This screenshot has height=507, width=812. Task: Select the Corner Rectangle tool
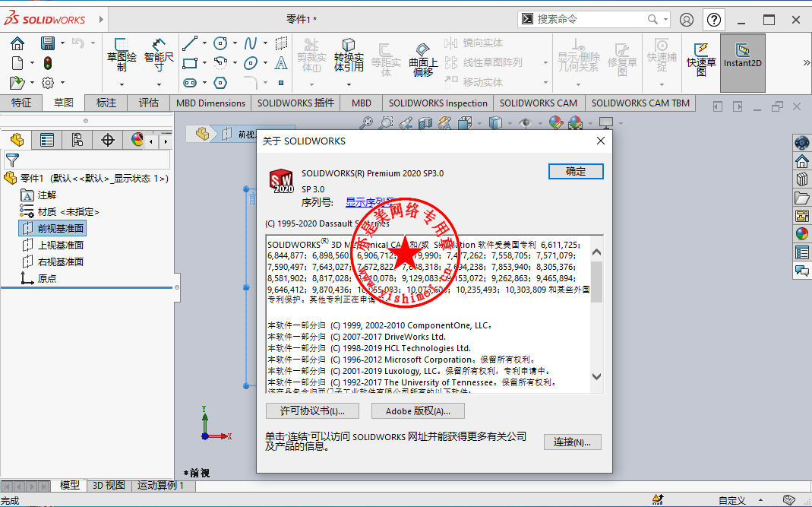(190, 63)
